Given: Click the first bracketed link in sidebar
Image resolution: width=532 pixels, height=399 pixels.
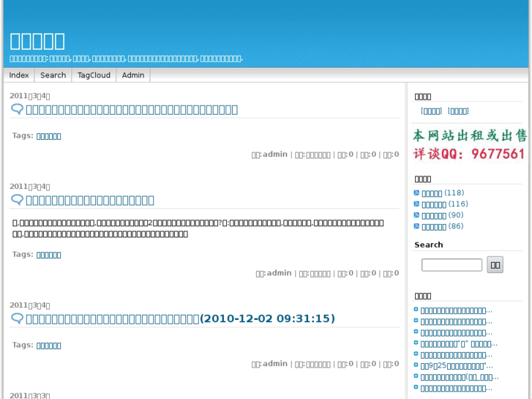Looking at the screenshot, I should coord(431,111).
